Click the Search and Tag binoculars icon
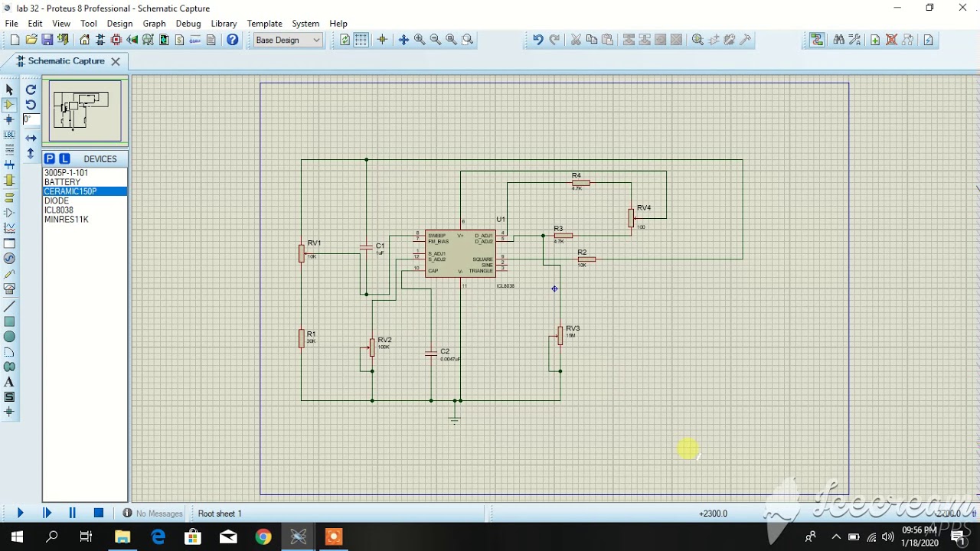 tap(838, 40)
